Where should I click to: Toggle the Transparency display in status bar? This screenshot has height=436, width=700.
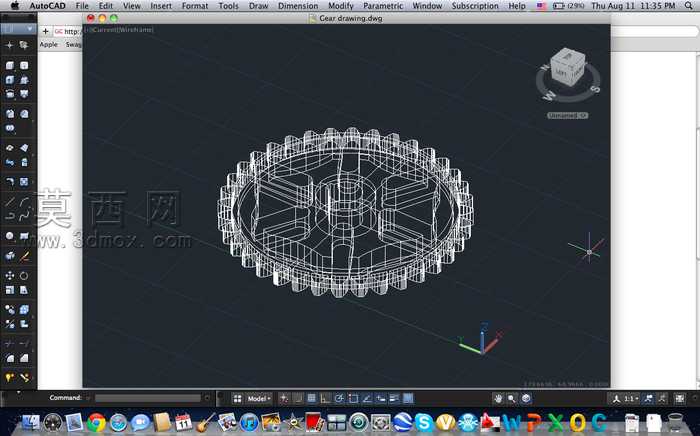point(408,399)
